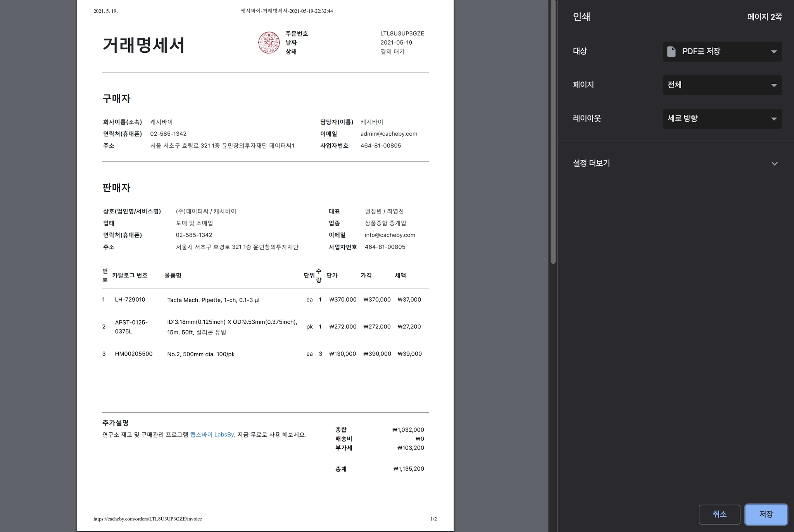Viewport: 794px width, 532px height.
Task: Click the 저장 save button
Action: [x=766, y=514]
